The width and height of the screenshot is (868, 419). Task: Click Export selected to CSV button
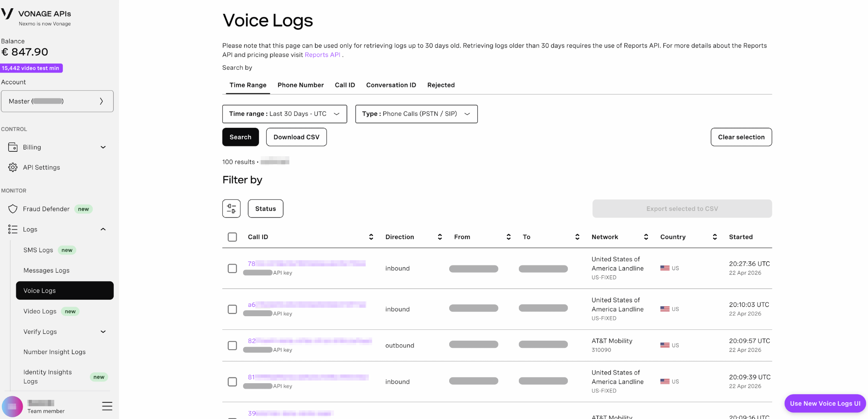(682, 209)
